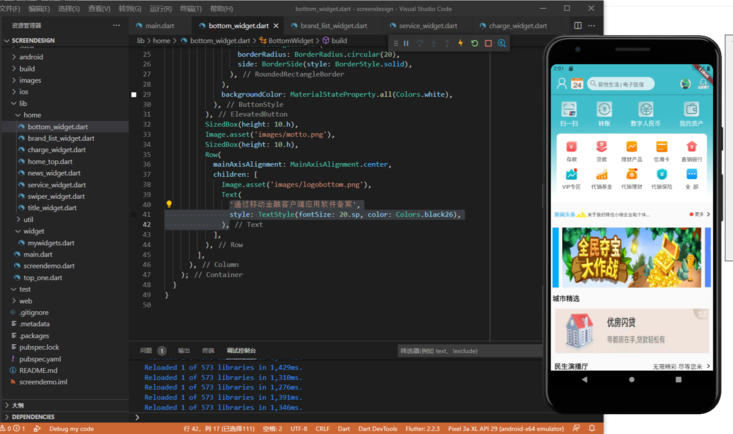Open the 运行(R) menu
This screenshot has width=733, height=434.
click(163, 8)
